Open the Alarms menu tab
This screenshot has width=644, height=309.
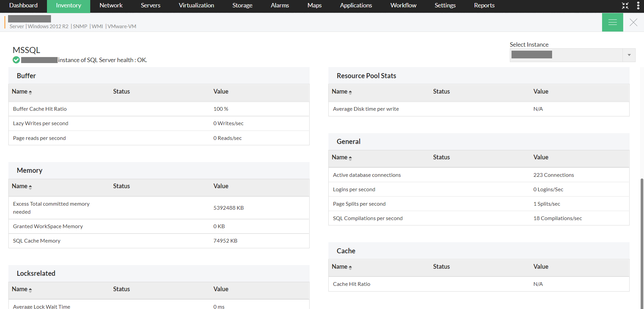(x=280, y=5)
